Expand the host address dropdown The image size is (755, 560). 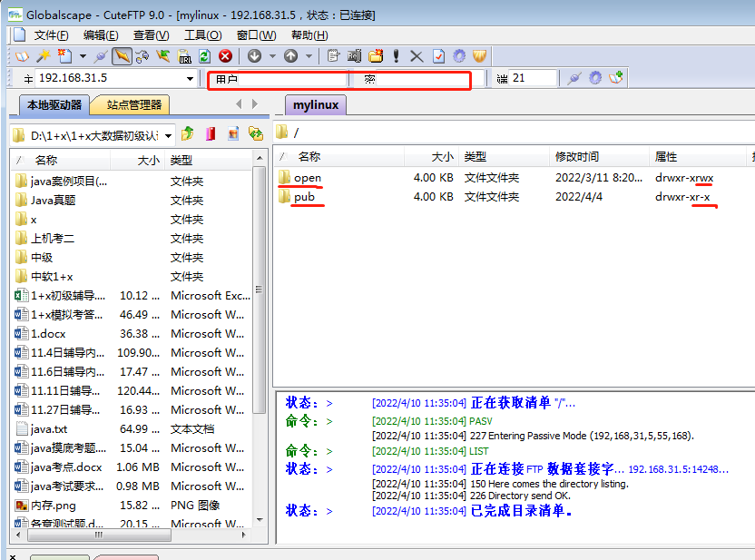pos(190,79)
